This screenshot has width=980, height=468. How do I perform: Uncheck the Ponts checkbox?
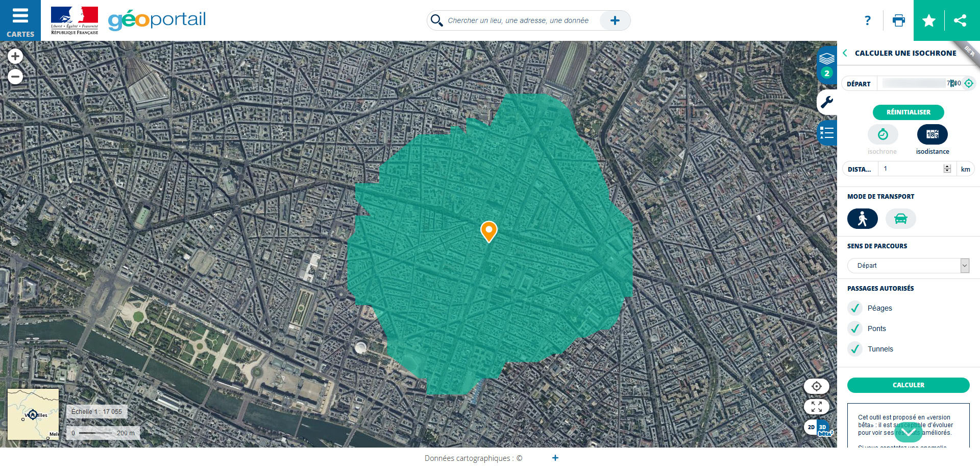coord(855,329)
